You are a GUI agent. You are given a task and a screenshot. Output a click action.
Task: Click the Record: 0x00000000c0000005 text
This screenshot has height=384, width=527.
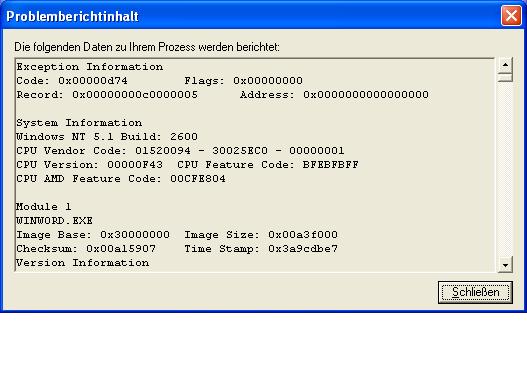pos(107,95)
